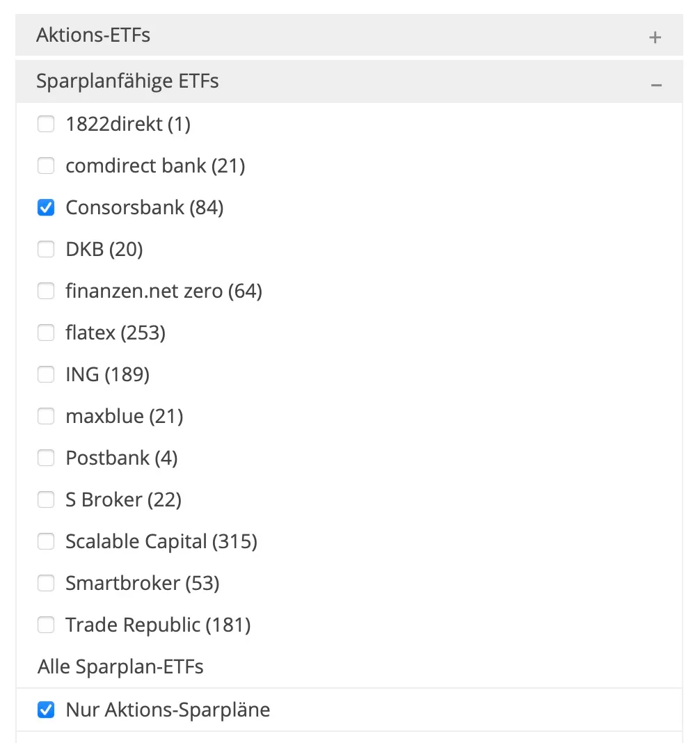
Task: Toggle the flatex broker filter
Action: (46, 333)
